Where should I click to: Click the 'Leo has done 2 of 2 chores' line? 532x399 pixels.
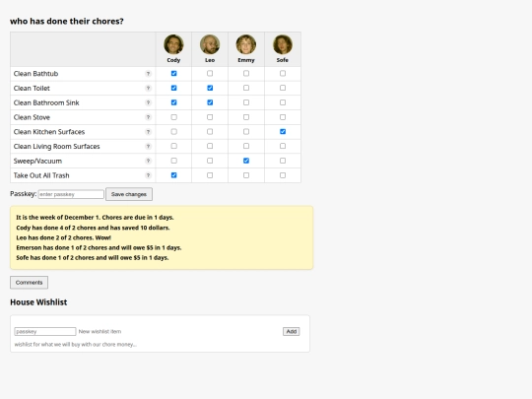pyautogui.click(x=64, y=237)
